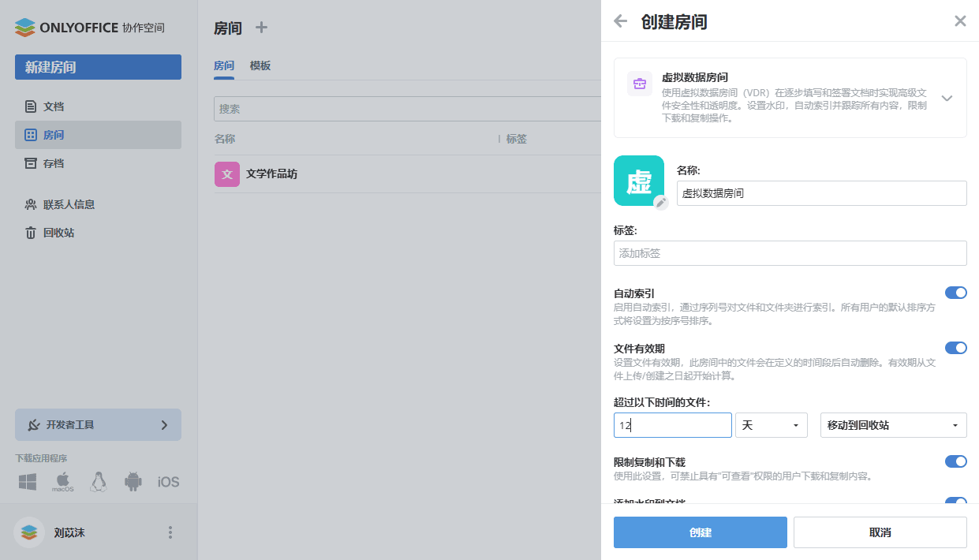This screenshot has width=979, height=560.
Task: Click the 下载应用程序 label
Action: [41, 458]
